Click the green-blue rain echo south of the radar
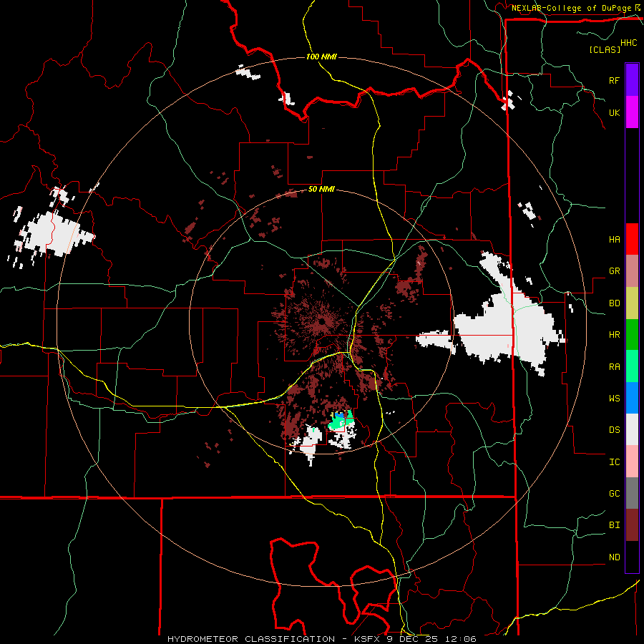 point(341,421)
